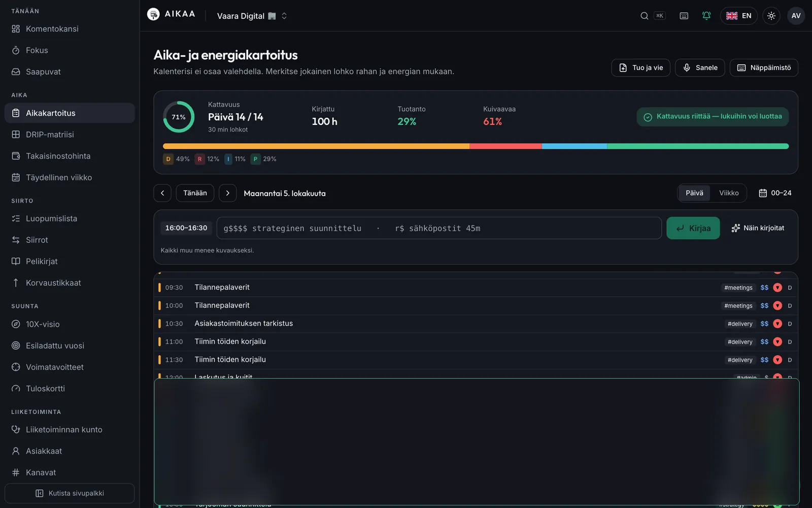Open Luopumislista in the sidebar
This screenshot has width=812, height=508.
(x=70, y=218)
